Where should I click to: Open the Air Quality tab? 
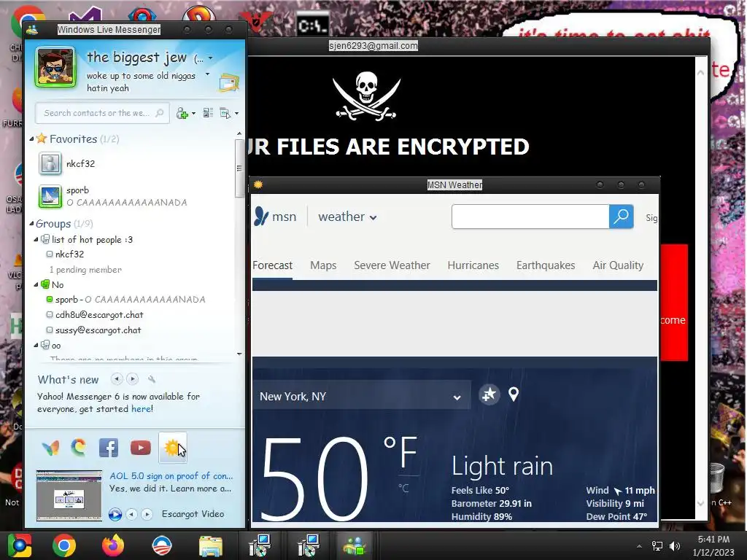(618, 265)
